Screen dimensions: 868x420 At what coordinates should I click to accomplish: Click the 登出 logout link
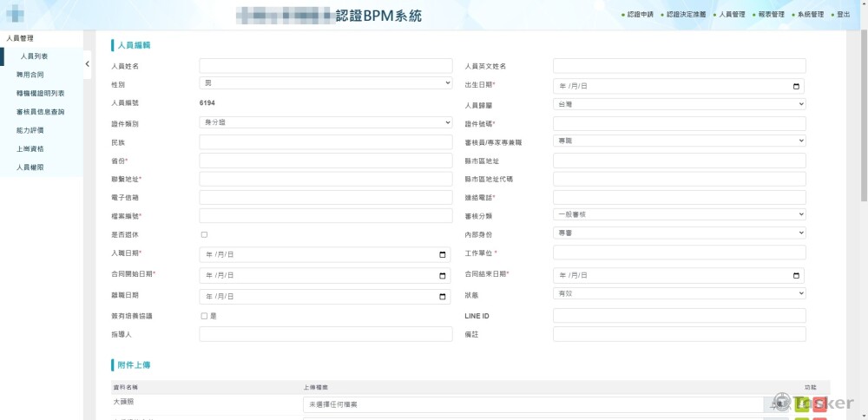pyautogui.click(x=843, y=15)
